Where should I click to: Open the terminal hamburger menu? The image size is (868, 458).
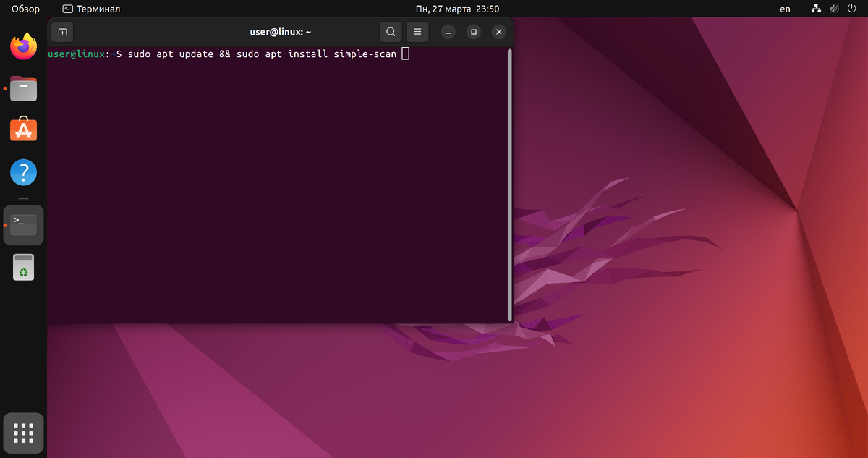point(417,32)
